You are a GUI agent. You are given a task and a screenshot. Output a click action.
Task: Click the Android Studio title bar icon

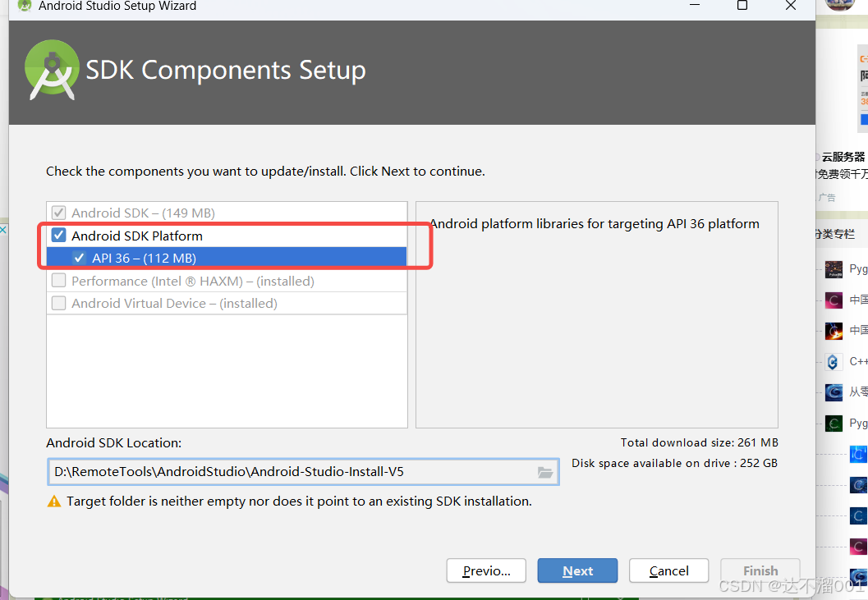tap(25, 6)
